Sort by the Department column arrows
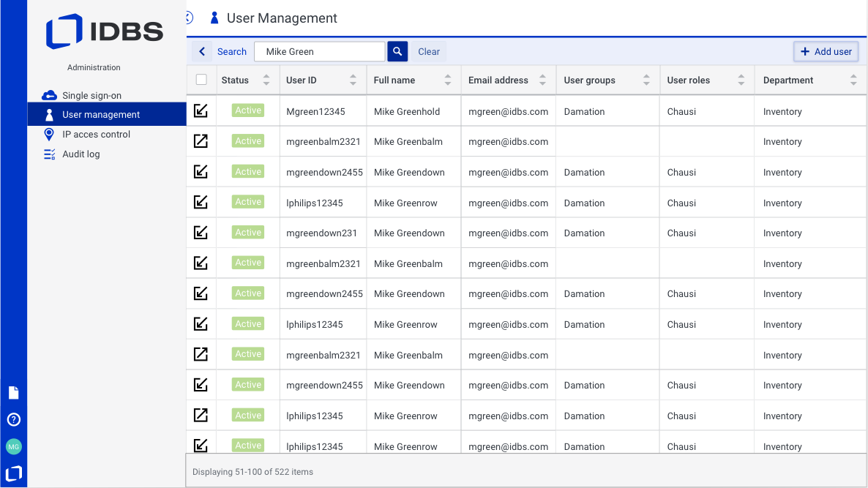 point(853,80)
